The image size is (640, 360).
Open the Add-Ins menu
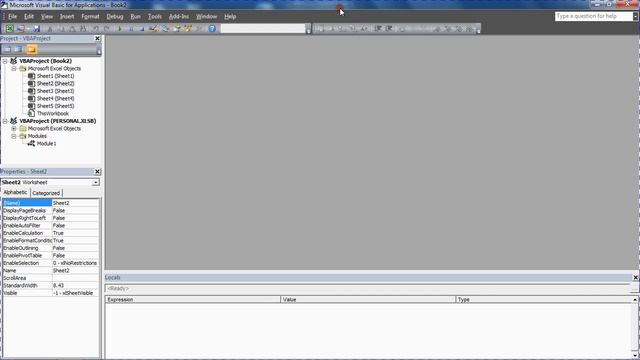click(x=179, y=16)
